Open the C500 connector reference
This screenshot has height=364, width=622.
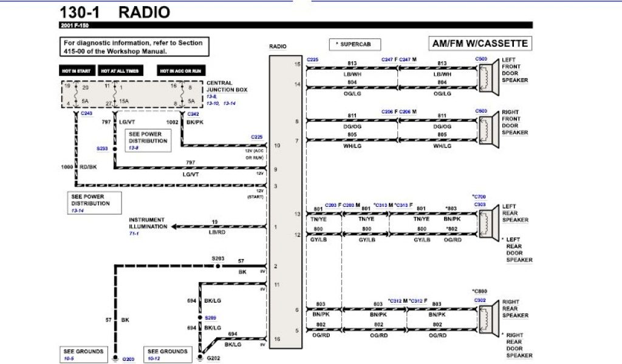click(480, 59)
